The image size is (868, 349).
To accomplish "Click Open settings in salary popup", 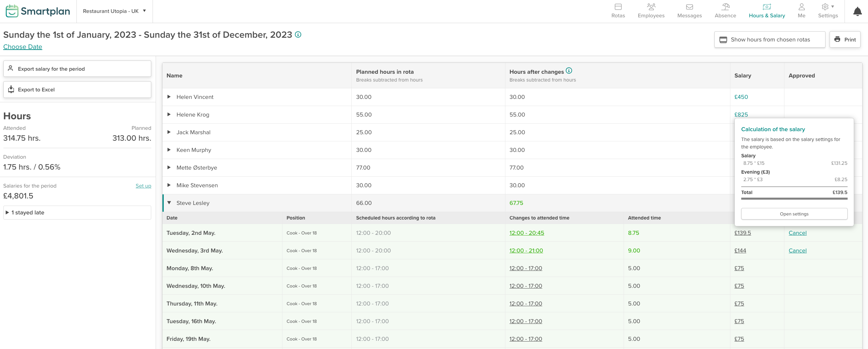I will (794, 214).
